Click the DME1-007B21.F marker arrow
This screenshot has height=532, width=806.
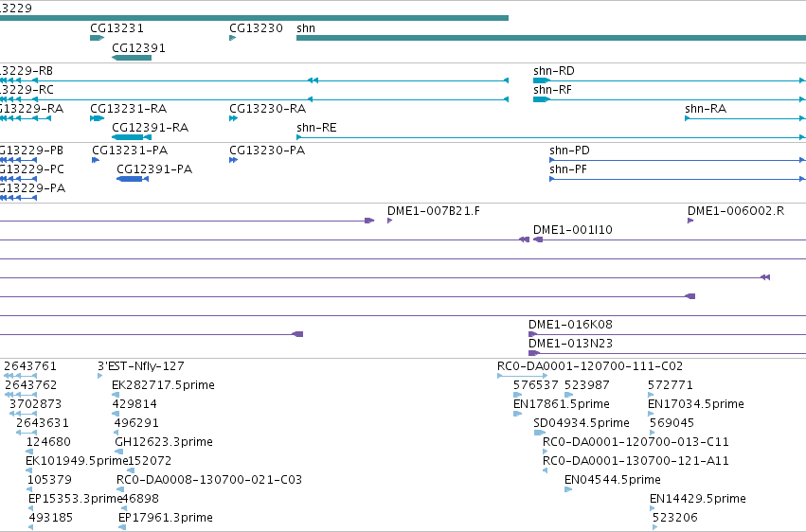click(x=389, y=221)
